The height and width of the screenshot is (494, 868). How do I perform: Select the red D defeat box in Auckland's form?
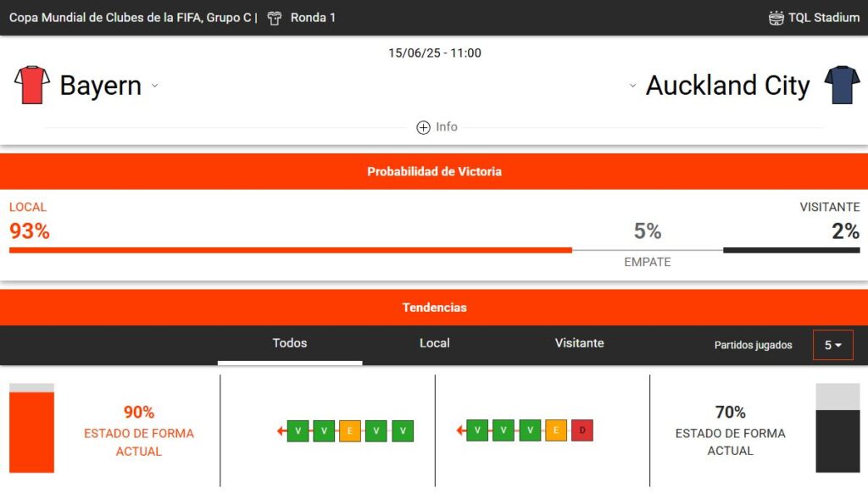[581, 430]
